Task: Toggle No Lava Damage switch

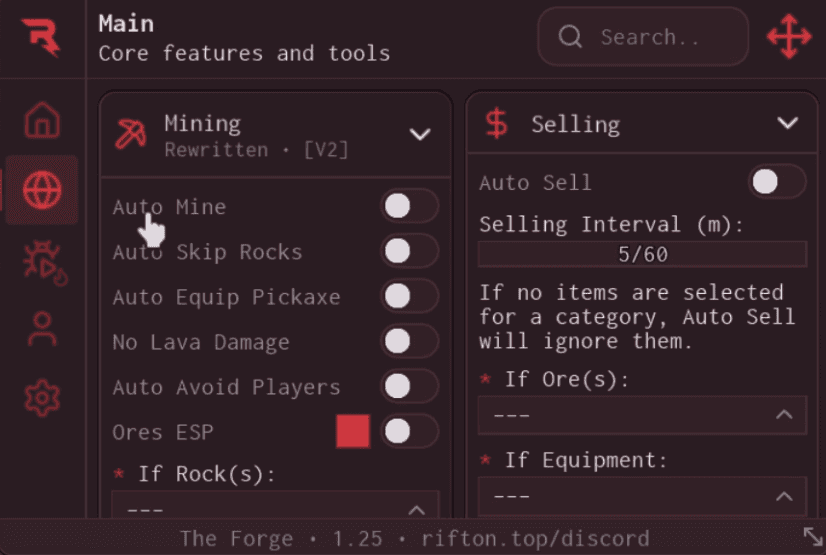Action: (409, 341)
